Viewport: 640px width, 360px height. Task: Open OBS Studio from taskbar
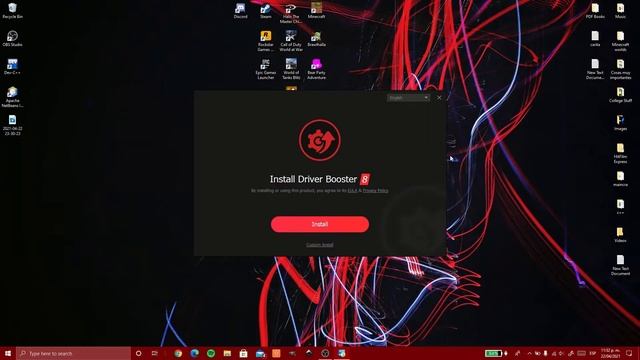325,353
